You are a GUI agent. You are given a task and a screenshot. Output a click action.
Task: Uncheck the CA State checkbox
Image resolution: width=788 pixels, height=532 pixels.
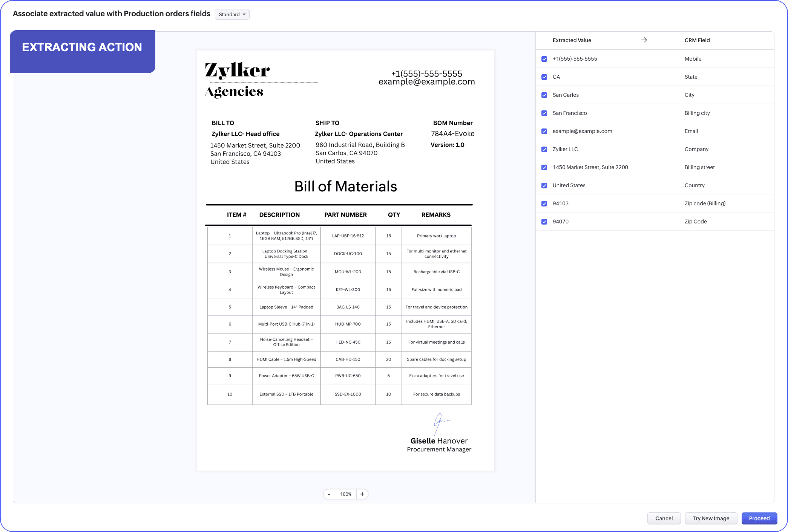point(544,77)
